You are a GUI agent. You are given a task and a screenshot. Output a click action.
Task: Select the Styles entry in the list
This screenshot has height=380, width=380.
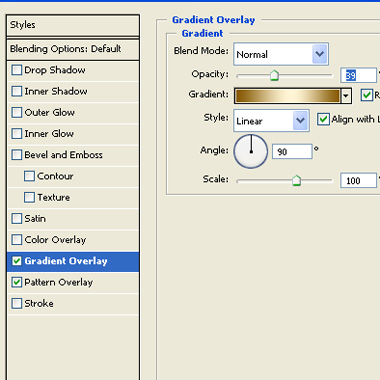coord(73,25)
